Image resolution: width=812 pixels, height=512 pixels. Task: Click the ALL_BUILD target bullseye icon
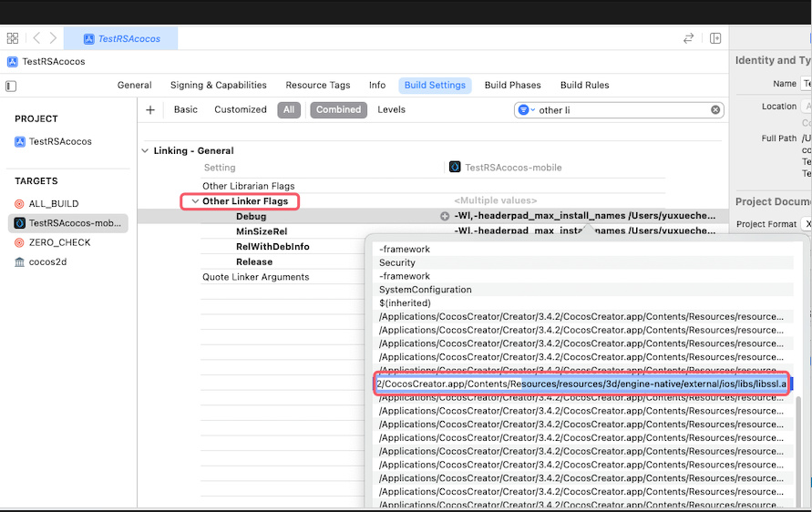[x=19, y=204]
